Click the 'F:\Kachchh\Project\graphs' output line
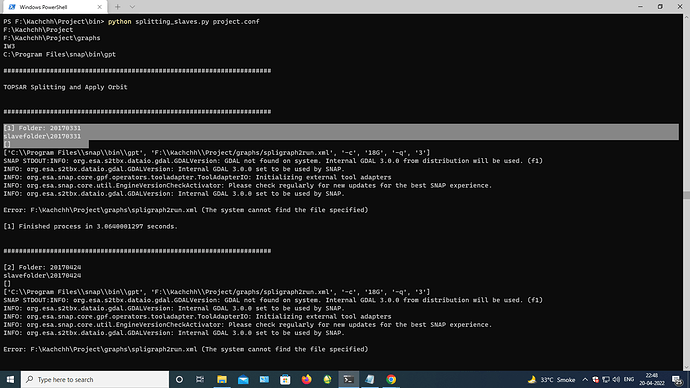Image resolution: width=690 pixels, height=388 pixels. tap(51, 38)
